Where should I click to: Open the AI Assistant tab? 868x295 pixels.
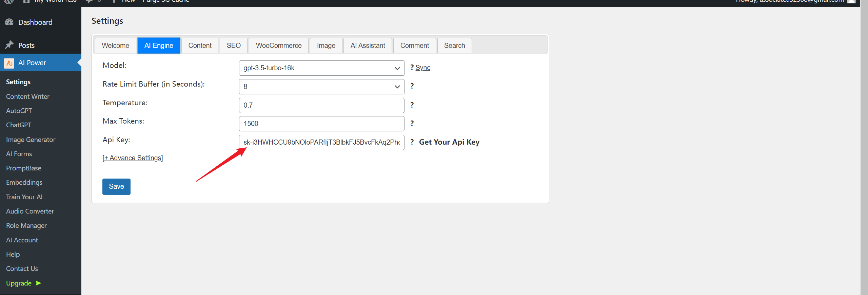(x=368, y=45)
